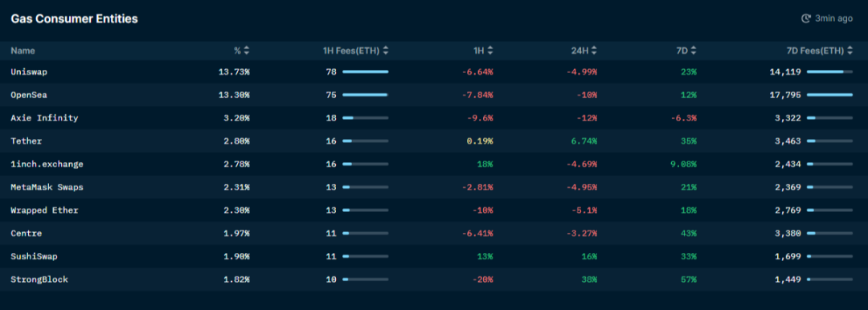This screenshot has width=868, height=310.
Task: Sort by percentage column arrows
Action: pos(247,51)
